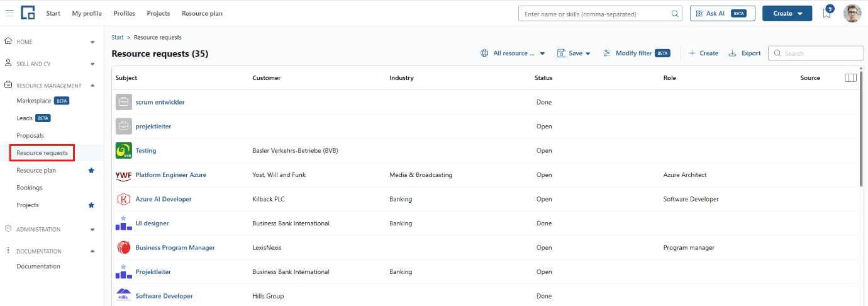This screenshot has height=306, width=868.
Task: Sort by the Status column header
Action: (x=543, y=78)
